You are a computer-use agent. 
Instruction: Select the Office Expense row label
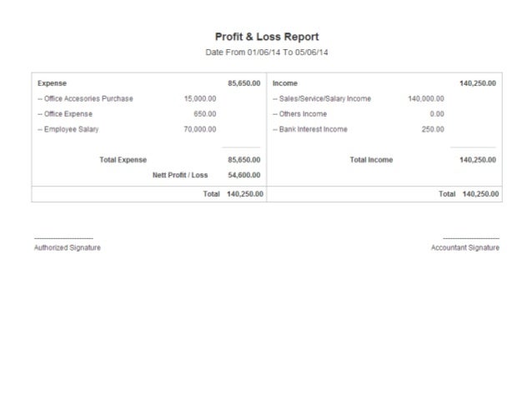(x=65, y=114)
